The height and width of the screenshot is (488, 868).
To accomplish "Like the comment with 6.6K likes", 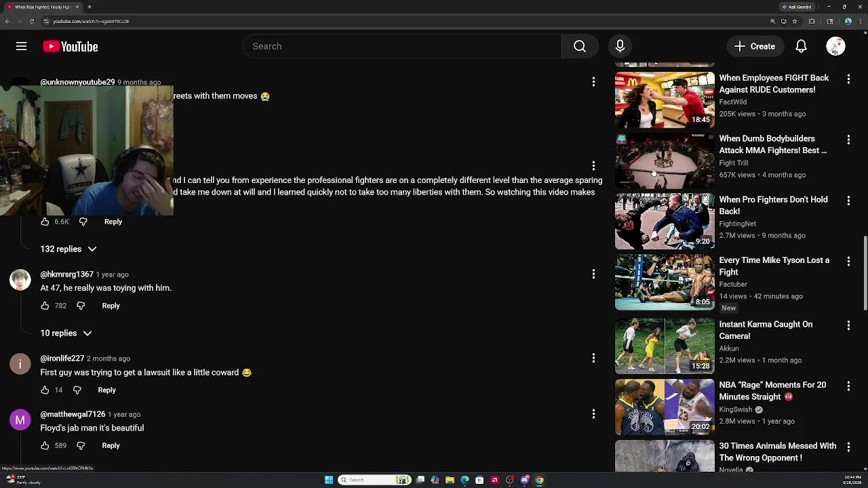I will (x=45, y=222).
